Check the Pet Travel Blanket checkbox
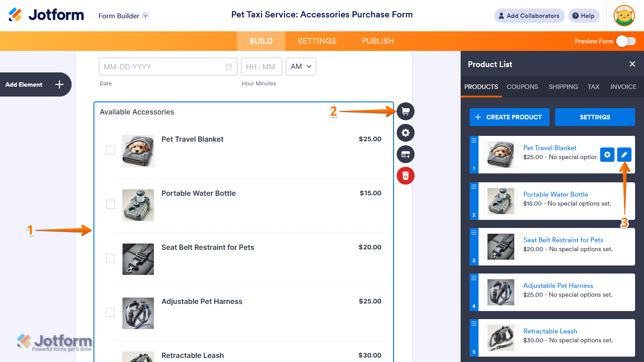644x362 pixels. click(110, 150)
